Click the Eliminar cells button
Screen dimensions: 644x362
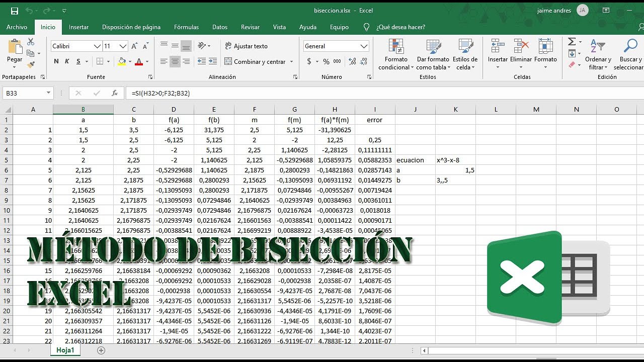pyautogui.click(x=521, y=54)
